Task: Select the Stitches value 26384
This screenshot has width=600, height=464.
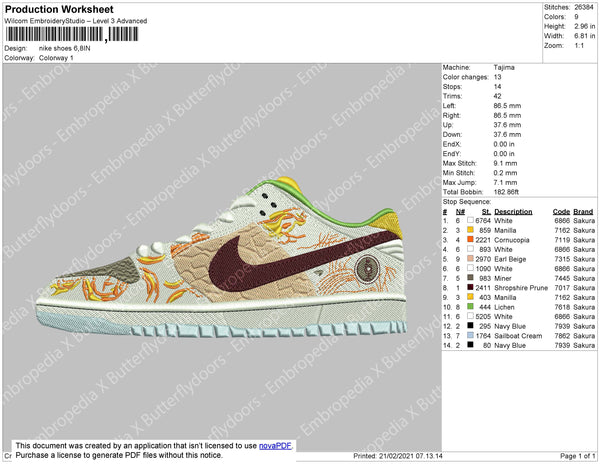Action: (584, 7)
